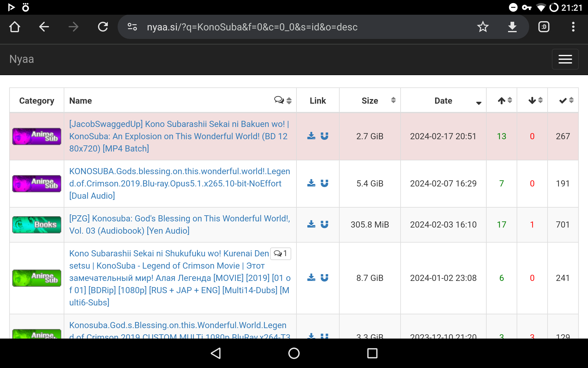
Task: Open the tab switcher
Action: point(544,27)
